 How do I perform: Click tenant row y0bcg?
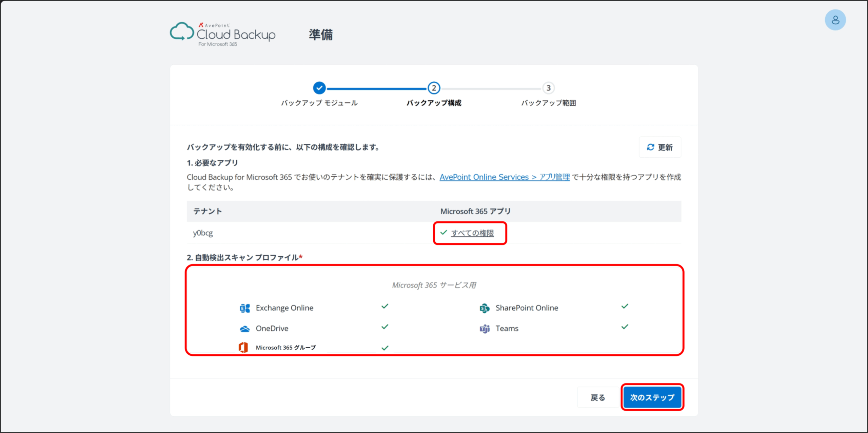coord(203,233)
